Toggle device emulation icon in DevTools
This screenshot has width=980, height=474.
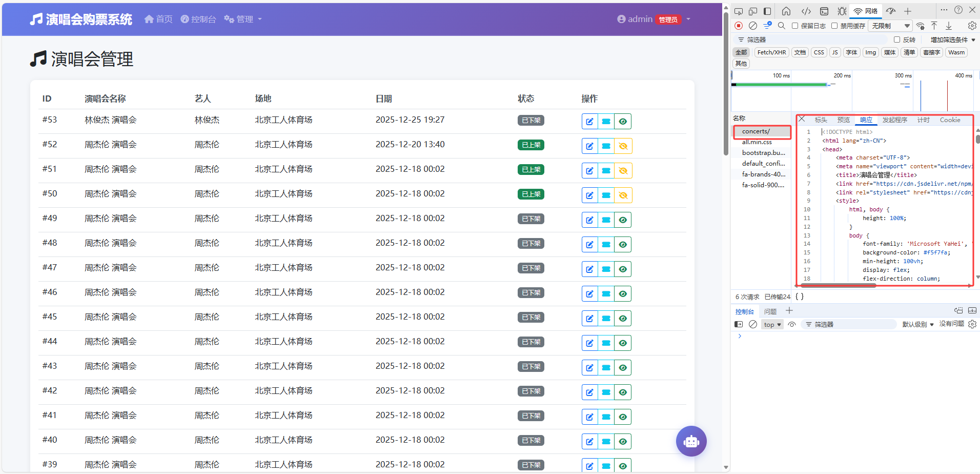[x=752, y=11]
